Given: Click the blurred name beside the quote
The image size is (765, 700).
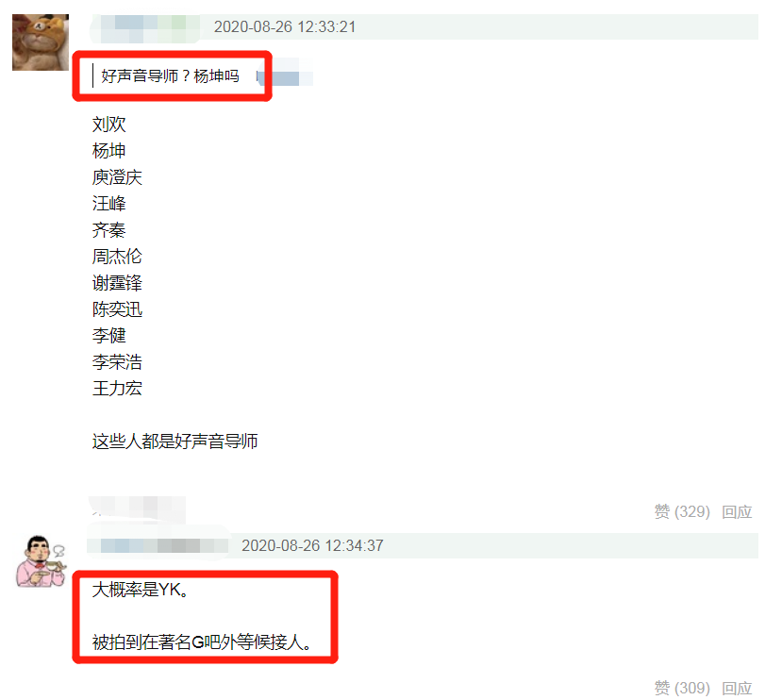Looking at the screenshot, I should (285, 77).
